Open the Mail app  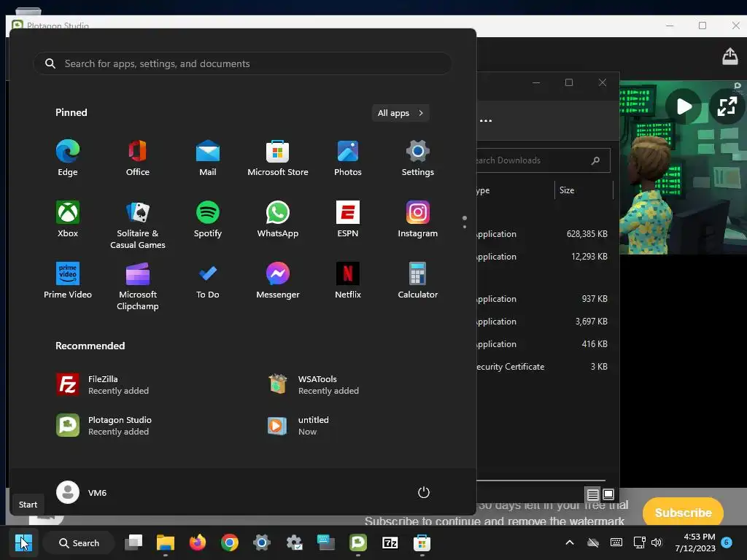(x=208, y=158)
